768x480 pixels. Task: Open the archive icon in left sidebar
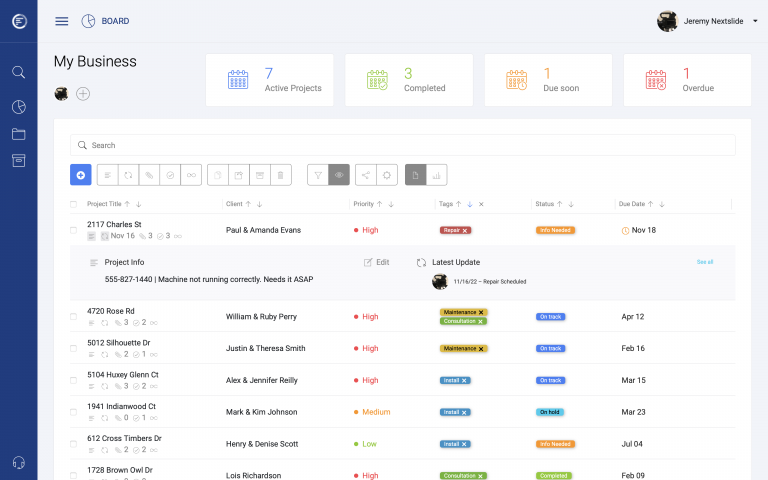tap(18, 161)
